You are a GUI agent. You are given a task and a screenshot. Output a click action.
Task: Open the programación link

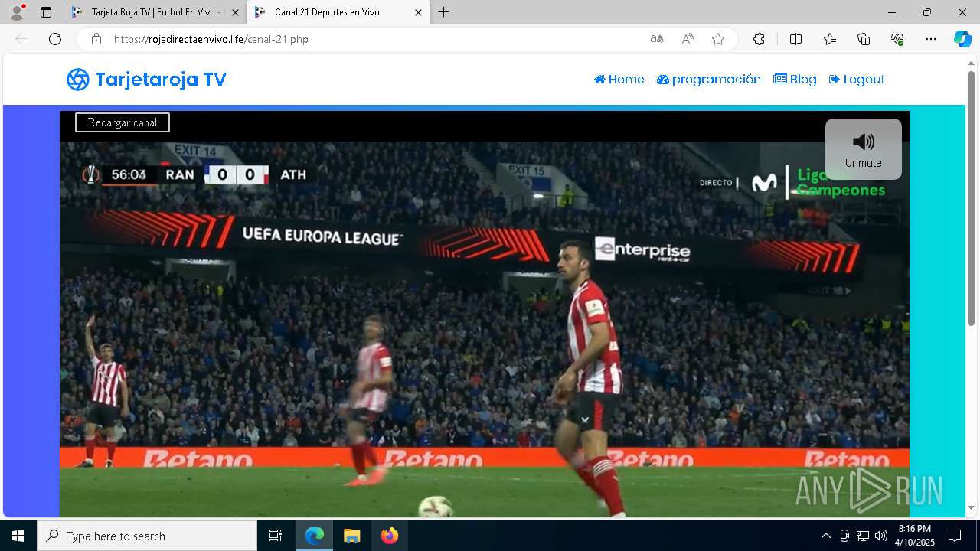point(709,80)
